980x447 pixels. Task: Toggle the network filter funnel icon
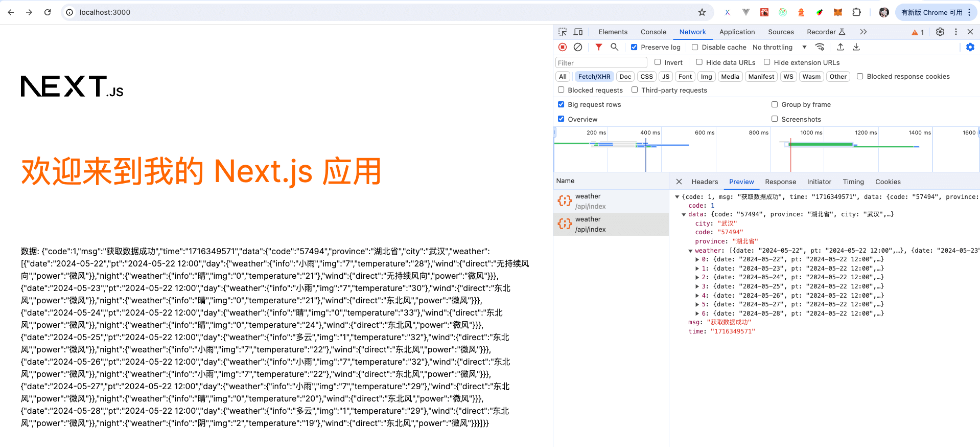pos(599,47)
